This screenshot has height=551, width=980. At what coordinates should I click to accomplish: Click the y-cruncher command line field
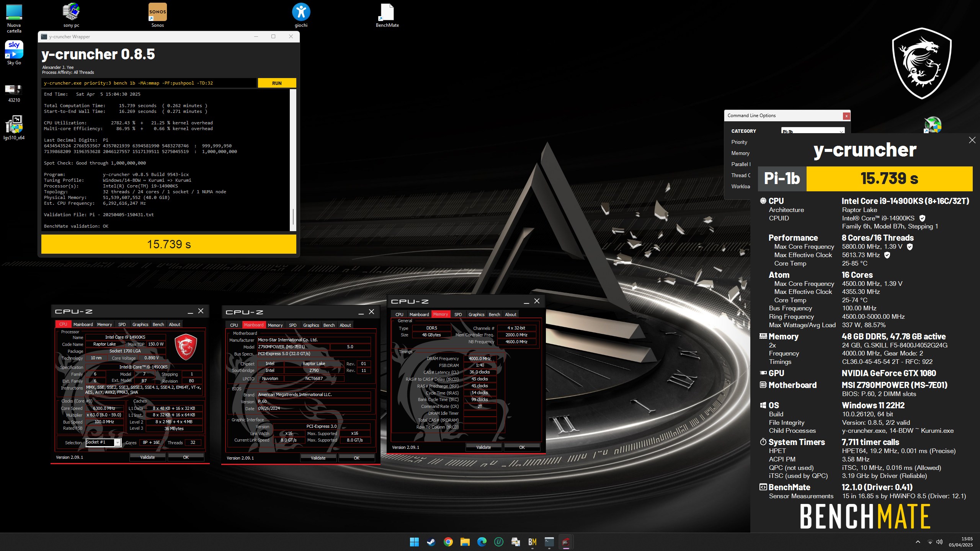tap(149, 83)
